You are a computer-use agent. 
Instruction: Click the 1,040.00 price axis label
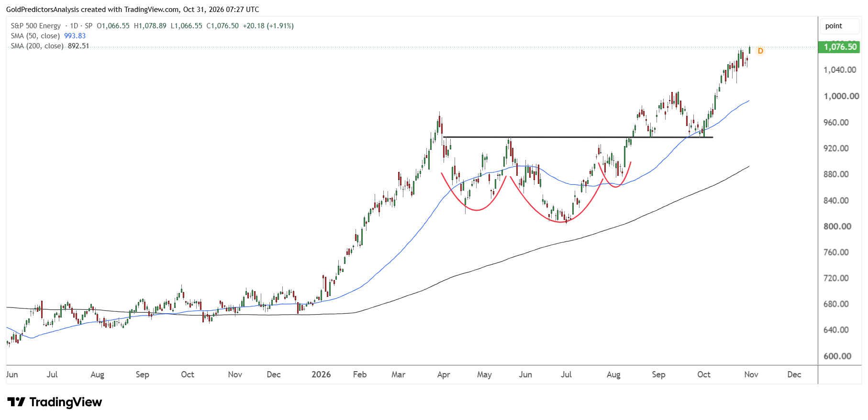point(840,70)
